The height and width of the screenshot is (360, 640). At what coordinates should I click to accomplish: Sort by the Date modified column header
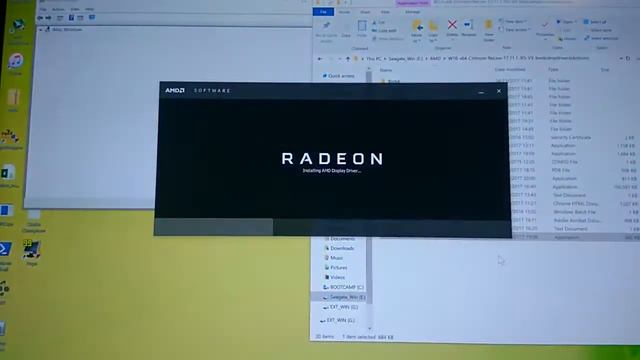[x=510, y=70]
